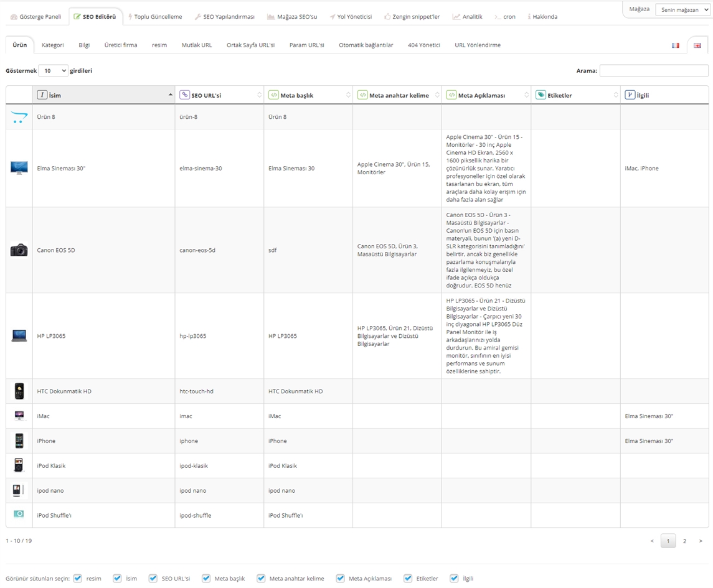Sort by the İlgili column
The height and width of the screenshot is (588, 713).
664,95
